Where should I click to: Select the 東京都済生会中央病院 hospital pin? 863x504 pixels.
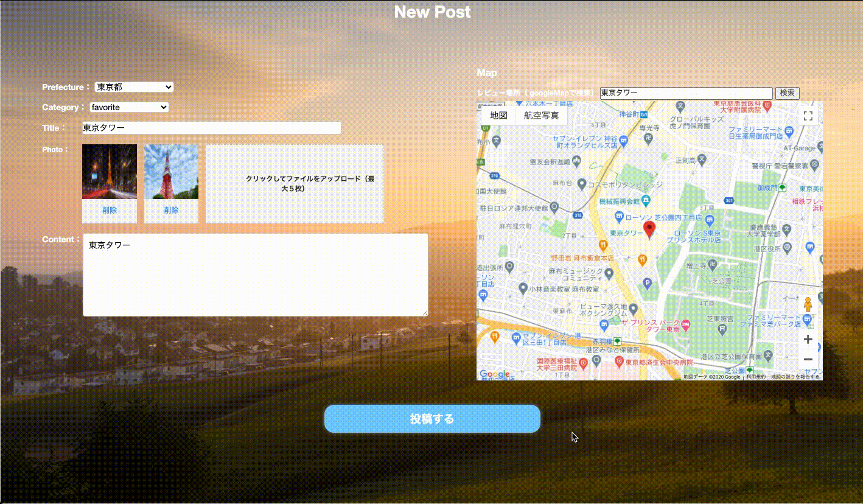point(620,362)
